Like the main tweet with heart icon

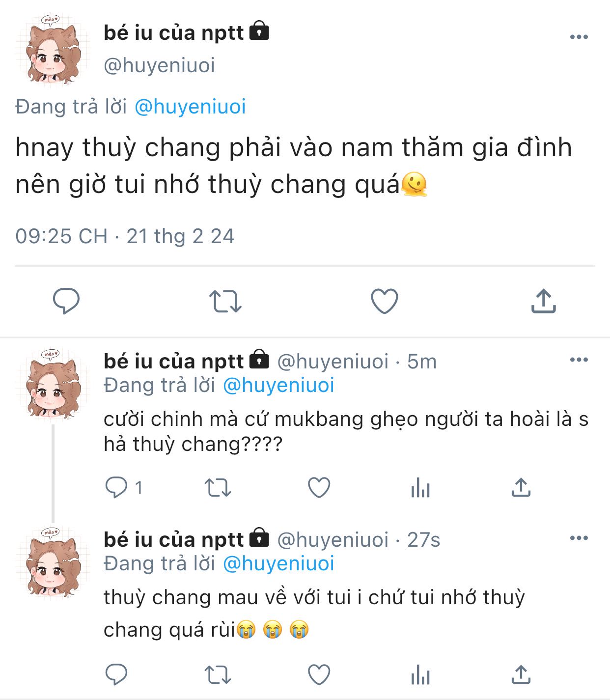384,301
